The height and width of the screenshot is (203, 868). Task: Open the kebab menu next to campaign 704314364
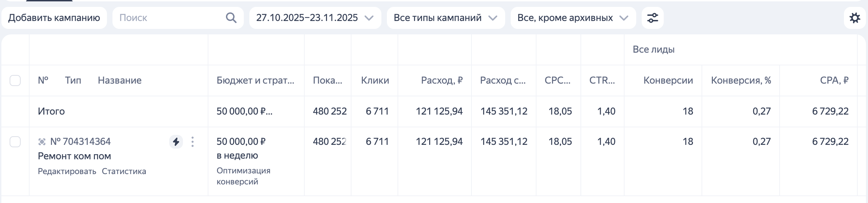[x=193, y=141]
